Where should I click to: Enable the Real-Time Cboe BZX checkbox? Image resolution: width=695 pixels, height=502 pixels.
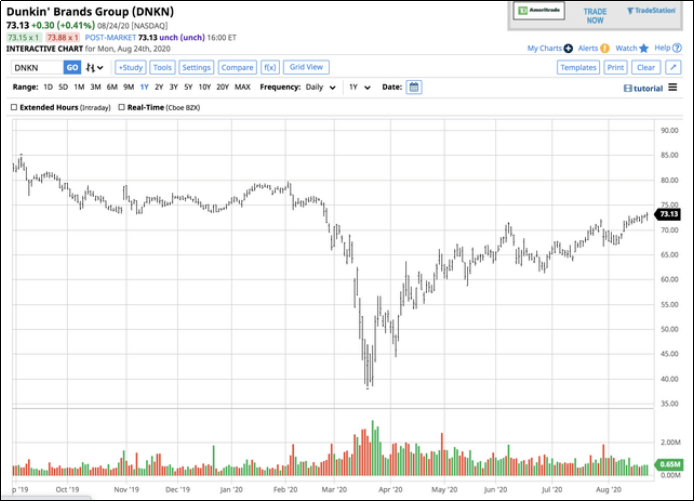(121, 107)
